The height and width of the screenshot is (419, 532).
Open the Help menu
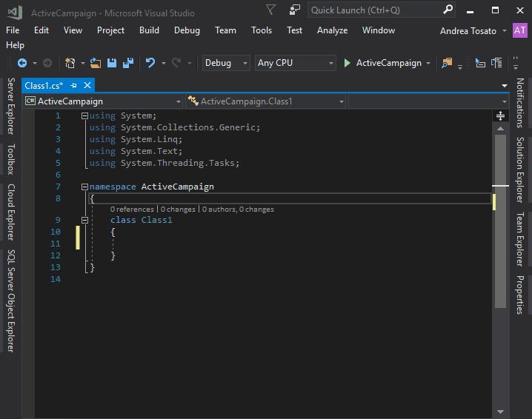tap(15, 45)
